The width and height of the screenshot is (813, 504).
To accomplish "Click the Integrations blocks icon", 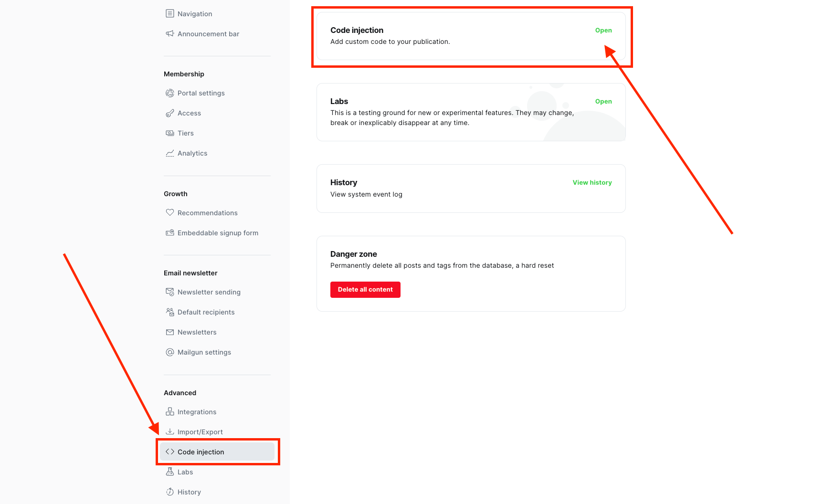I will (x=169, y=411).
